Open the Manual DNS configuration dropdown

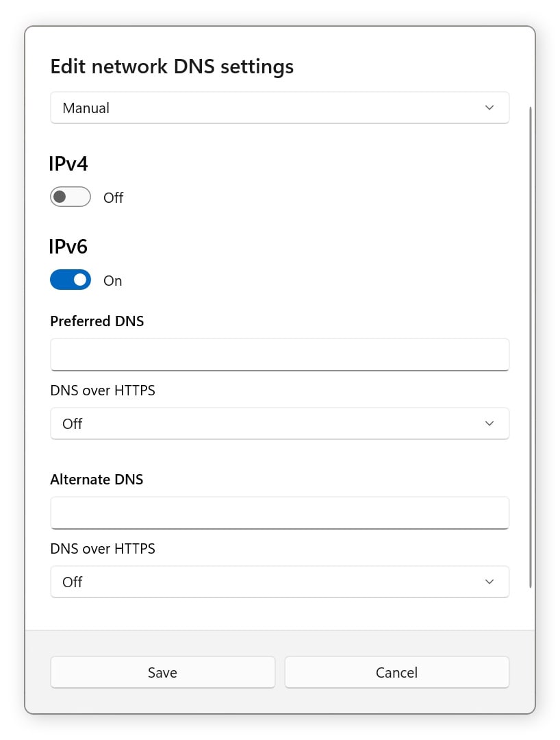pyautogui.click(x=279, y=108)
